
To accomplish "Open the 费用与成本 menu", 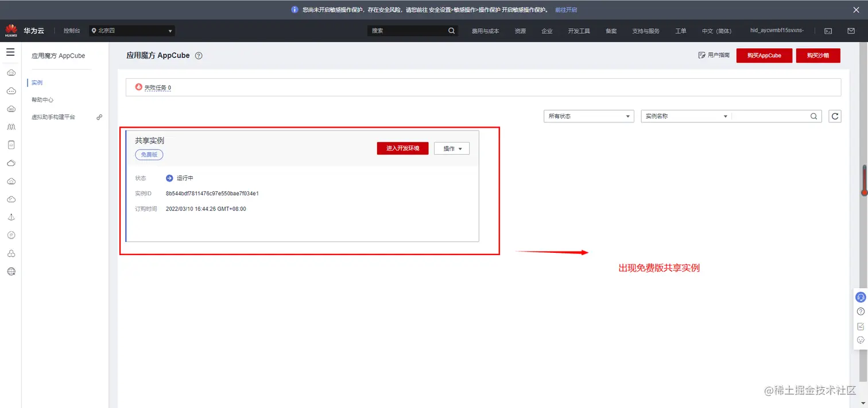I will (485, 31).
